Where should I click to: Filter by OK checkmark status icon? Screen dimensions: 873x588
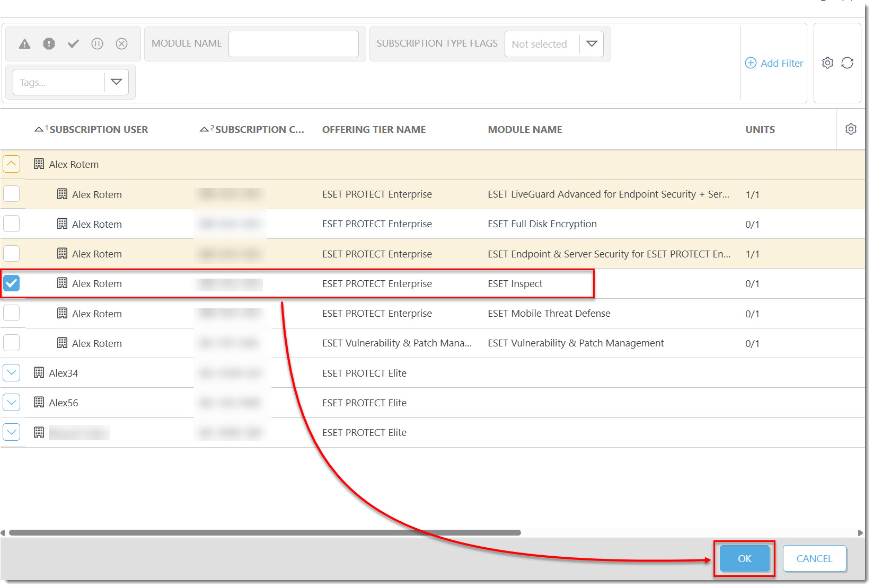73,44
